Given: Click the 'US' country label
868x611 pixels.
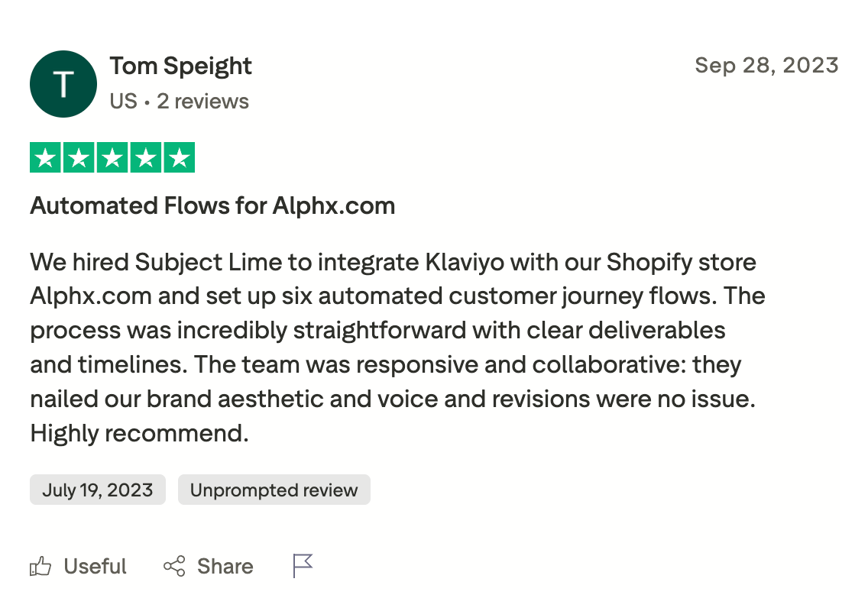Looking at the screenshot, I should [123, 102].
